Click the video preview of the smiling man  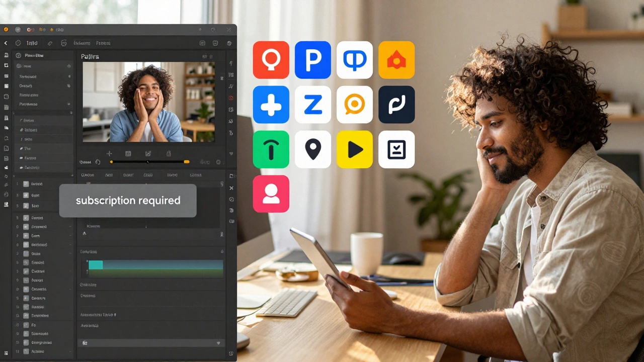(x=148, y=102)
